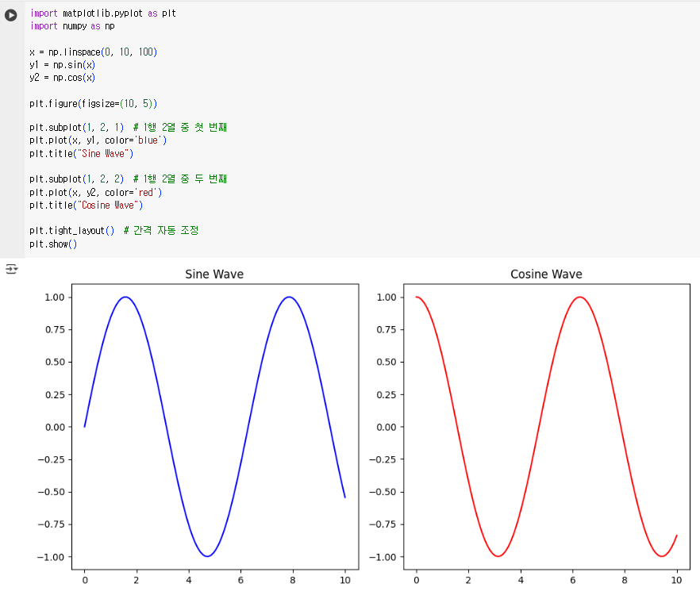Click the −0.50 y-axis label on Cosine Wave plot
Screen dimensions: 700x595
tap(383, 492)
